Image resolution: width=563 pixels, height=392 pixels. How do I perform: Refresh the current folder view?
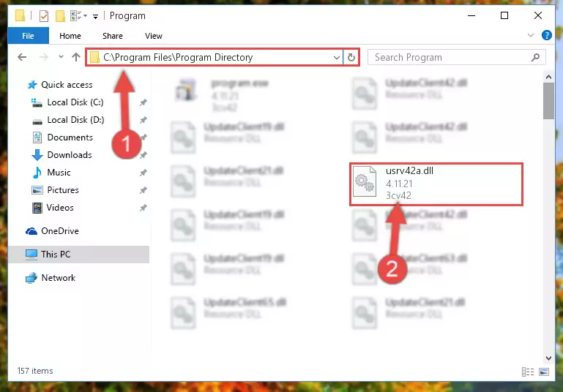tap(351, 57)
